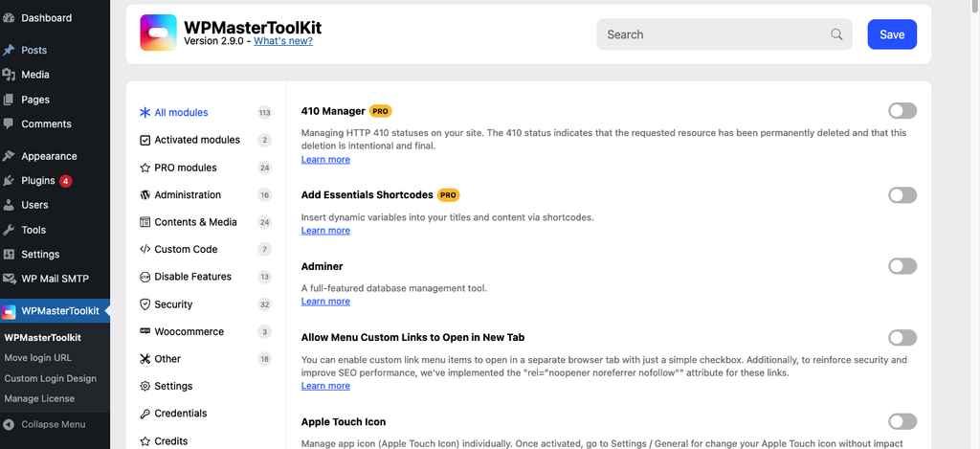This screenshot has height=449, width=980.
Task: Click the Woocommerce logo icon
Action: [145, 331]
